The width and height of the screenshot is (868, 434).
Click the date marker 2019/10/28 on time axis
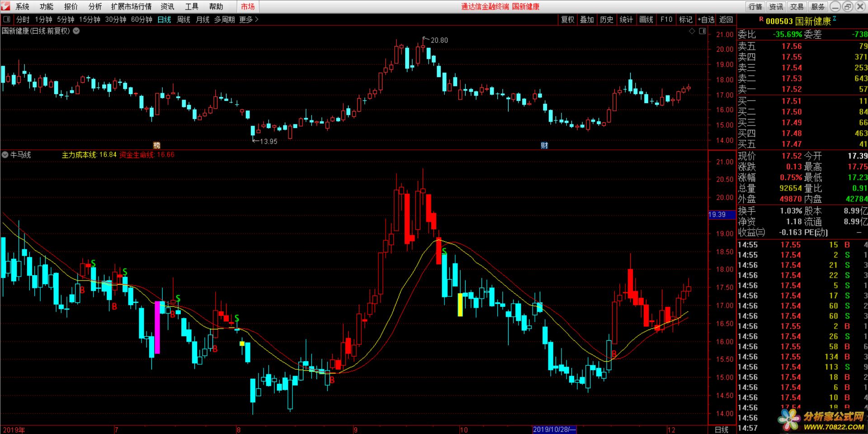(x=555, y=429)
